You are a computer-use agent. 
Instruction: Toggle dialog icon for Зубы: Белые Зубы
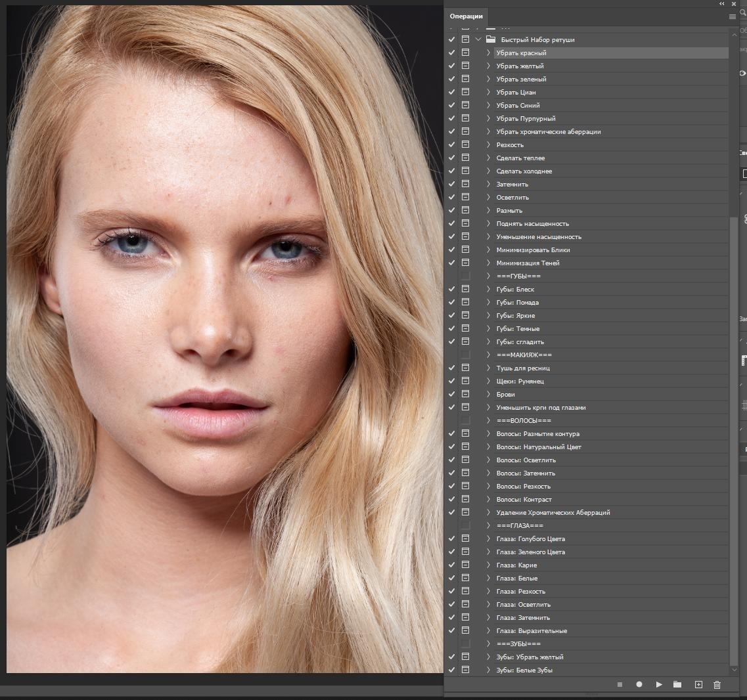[465, 670]
